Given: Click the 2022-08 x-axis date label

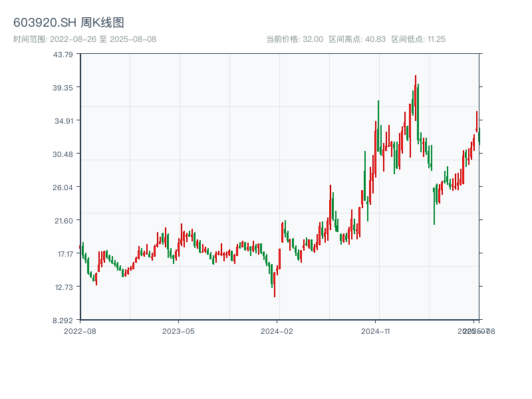Looking at the screenshot, I should tap(80, 331).
